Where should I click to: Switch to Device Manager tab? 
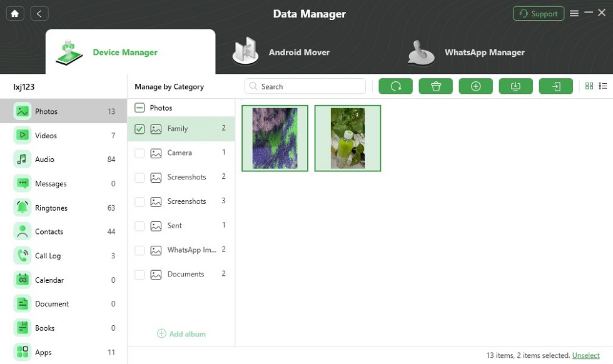coord(130,52)
